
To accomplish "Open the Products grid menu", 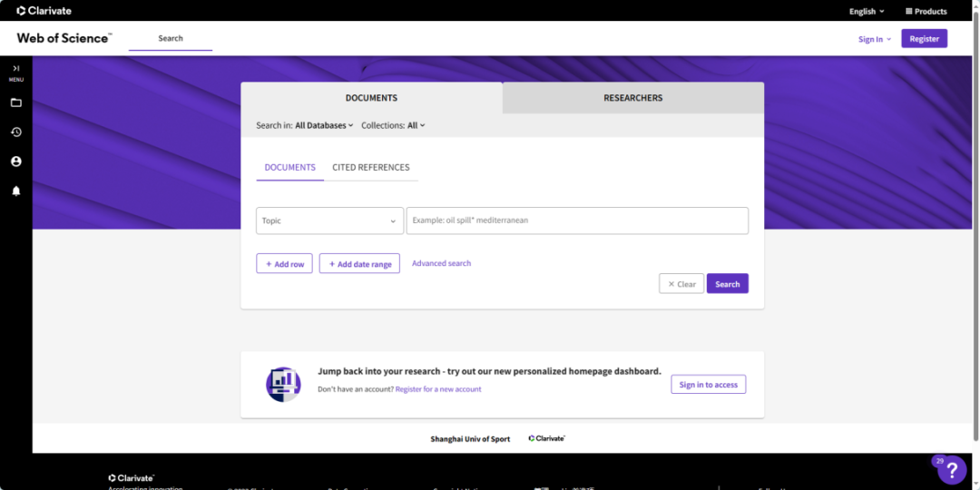I will tap(926, 11).
